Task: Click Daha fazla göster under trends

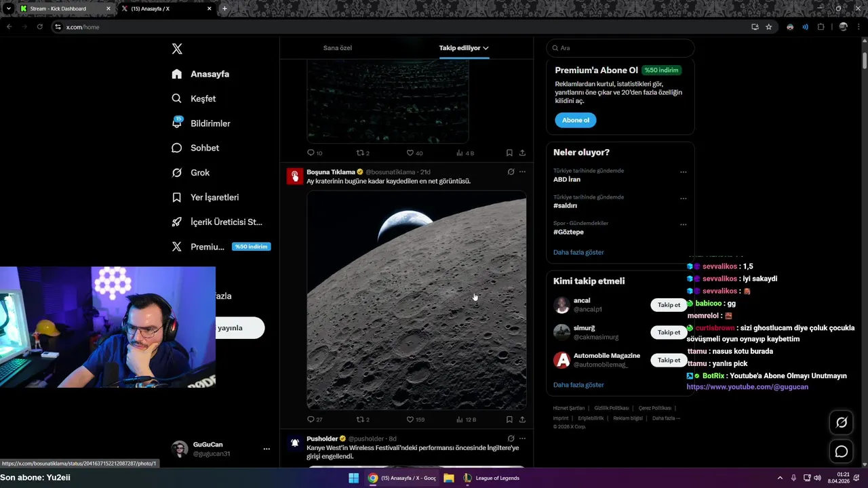Action: click(578, 252)
